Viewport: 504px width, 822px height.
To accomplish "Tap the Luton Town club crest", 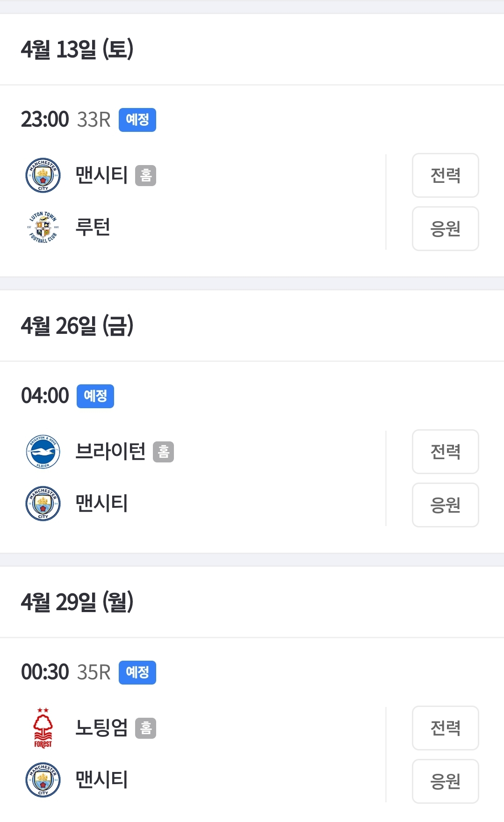I will [43, 227].
